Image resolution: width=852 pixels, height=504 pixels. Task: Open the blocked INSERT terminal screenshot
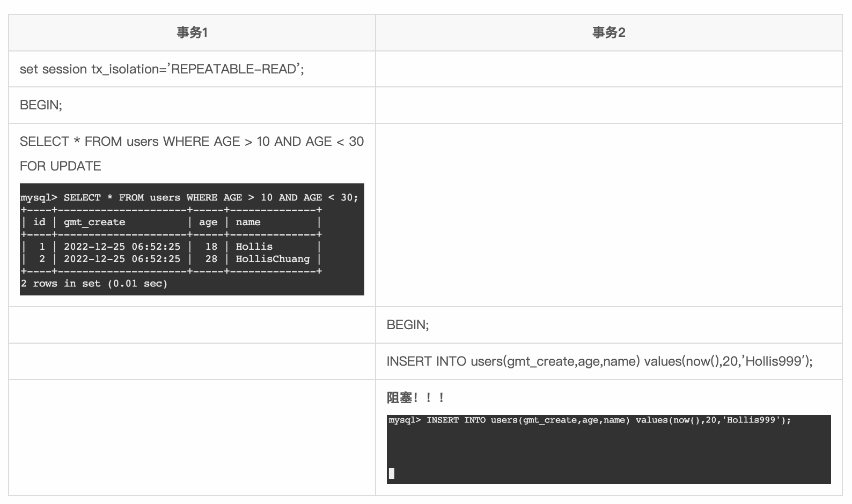click(x=608, y=449)
